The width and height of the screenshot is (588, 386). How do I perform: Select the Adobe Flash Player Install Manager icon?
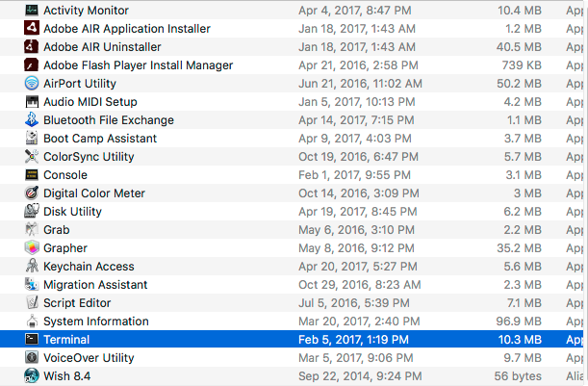tap(32, 64)
